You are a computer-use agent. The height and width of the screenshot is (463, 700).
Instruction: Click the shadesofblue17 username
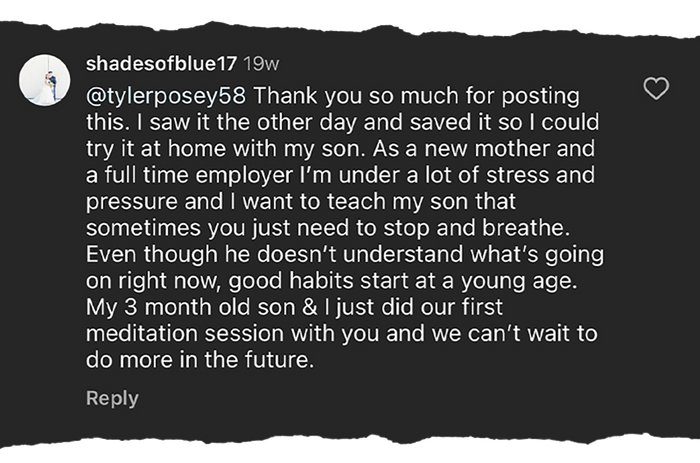coord(161,64)
